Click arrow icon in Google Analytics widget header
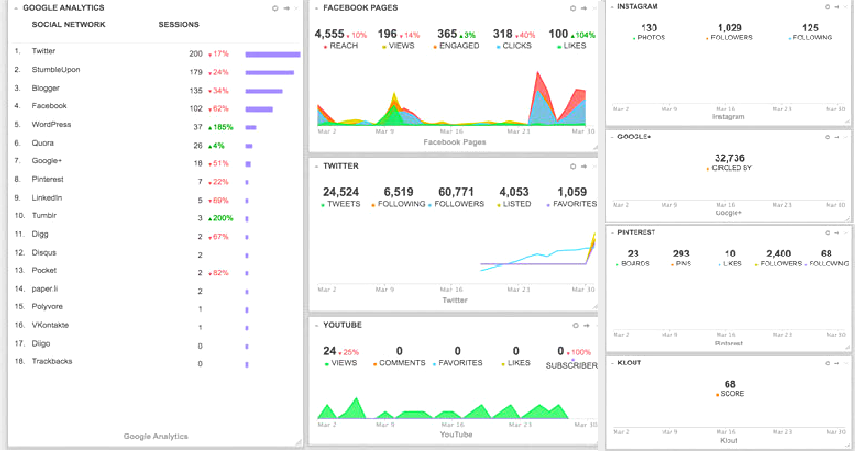 [x=286, y=8]
